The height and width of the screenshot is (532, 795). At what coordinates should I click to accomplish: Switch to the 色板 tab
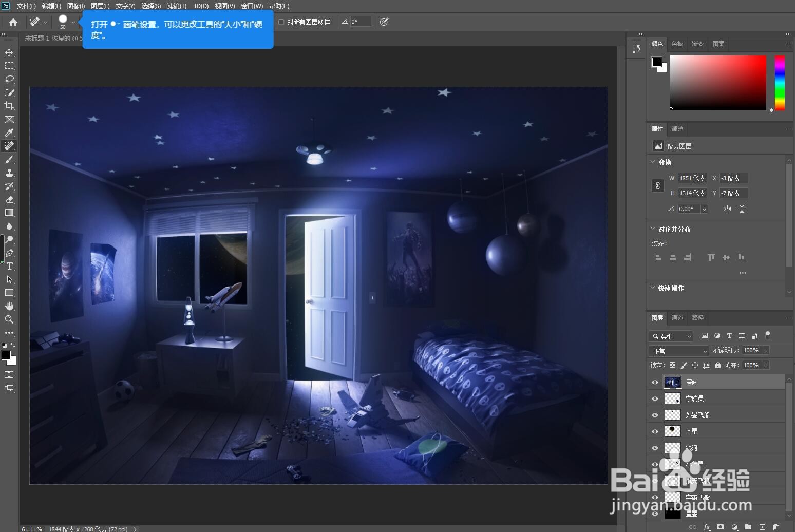click(677, 44)
